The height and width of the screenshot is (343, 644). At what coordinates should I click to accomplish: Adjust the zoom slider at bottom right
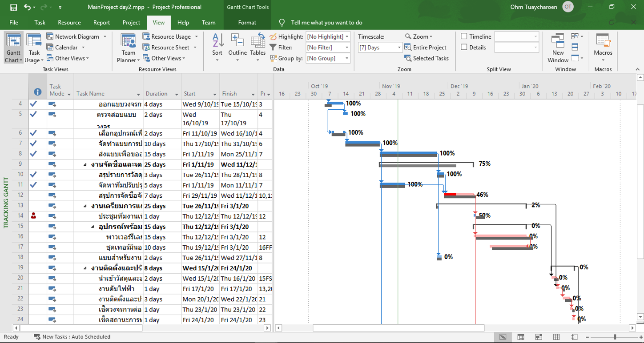[x=615, y=337]
